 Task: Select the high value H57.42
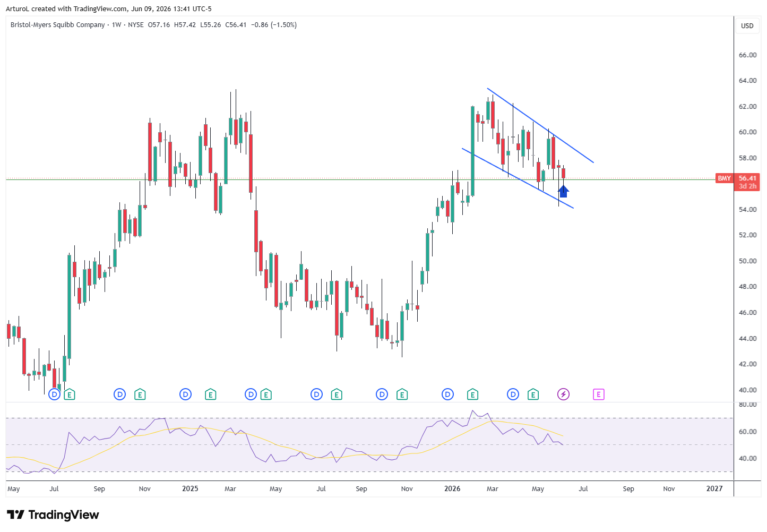click(185, 25)
